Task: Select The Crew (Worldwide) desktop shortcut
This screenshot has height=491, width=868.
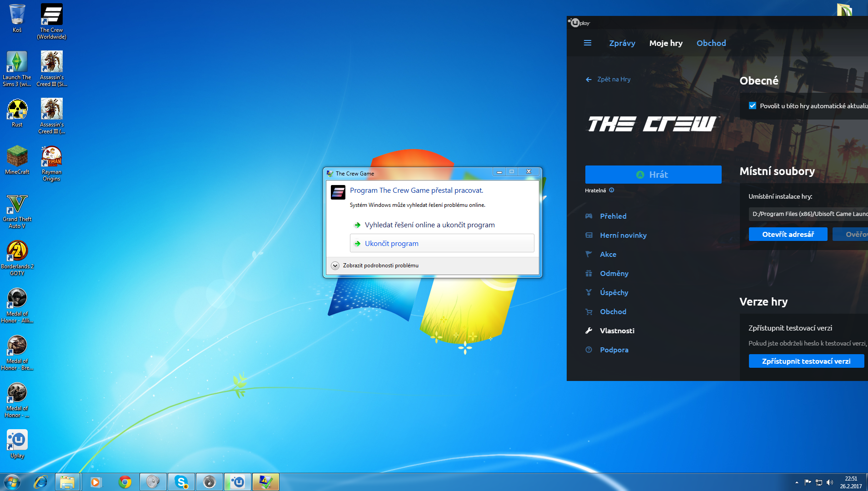Action: (51, 21)
